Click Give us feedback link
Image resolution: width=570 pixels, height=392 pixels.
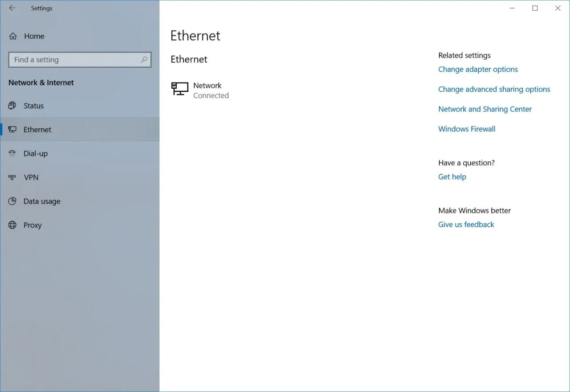click(466, 225)
